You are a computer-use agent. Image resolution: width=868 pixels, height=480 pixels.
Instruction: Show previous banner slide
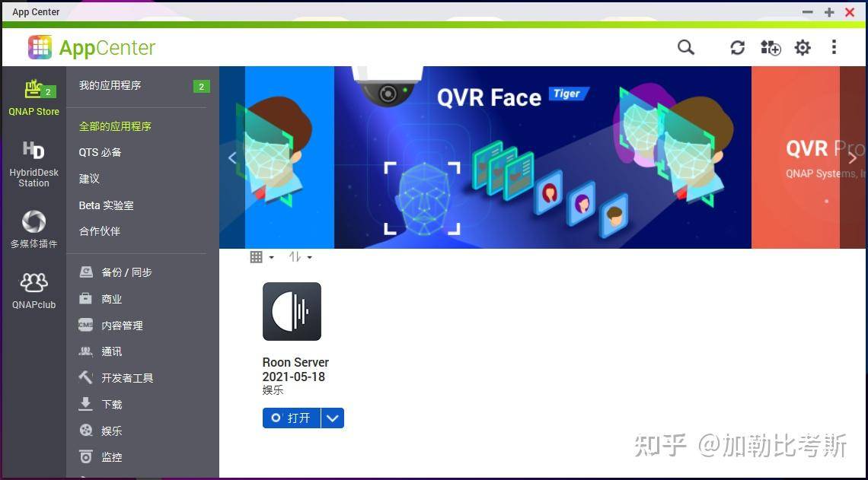(232, 157)
